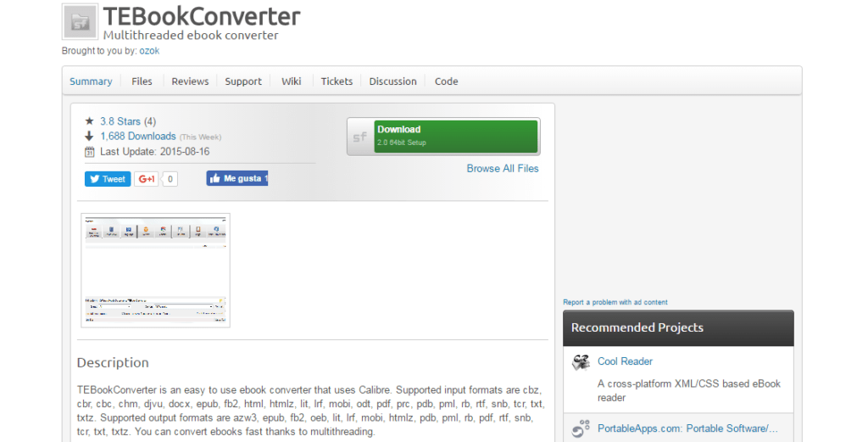Click Report a problem with ad content
Image resolution: width=868 pixels, height=442 pixels.
pos(615,302)
